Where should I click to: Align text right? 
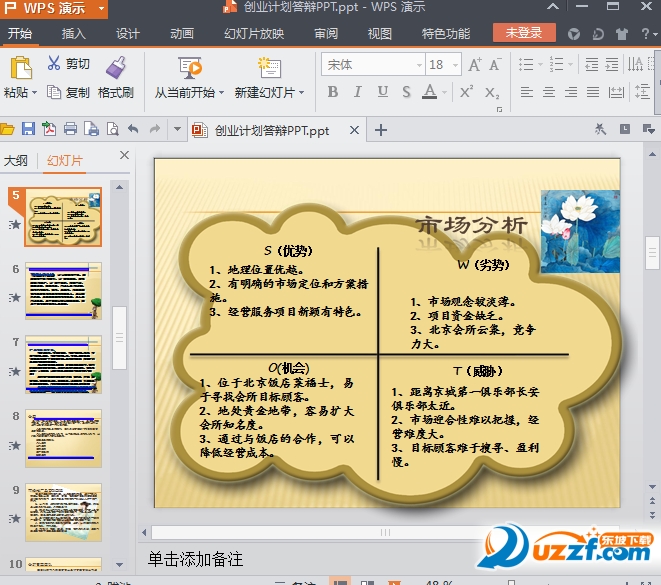[x=571, y=92]
